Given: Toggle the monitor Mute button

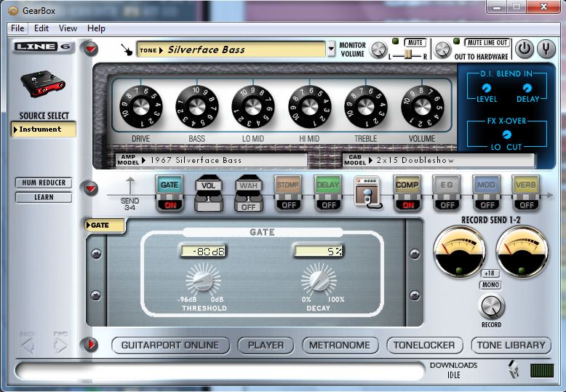Looking at the screenshot, I should [415, 43].
